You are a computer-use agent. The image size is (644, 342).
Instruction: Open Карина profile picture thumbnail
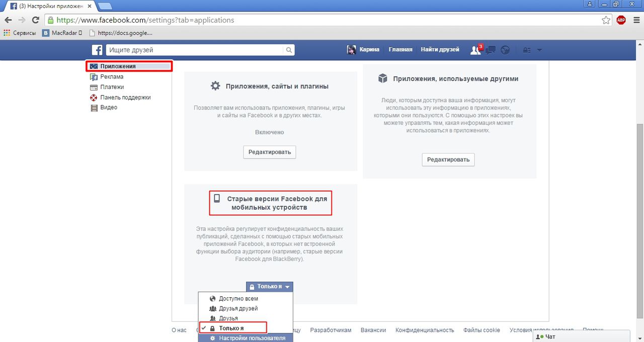(x=352, y=50)
